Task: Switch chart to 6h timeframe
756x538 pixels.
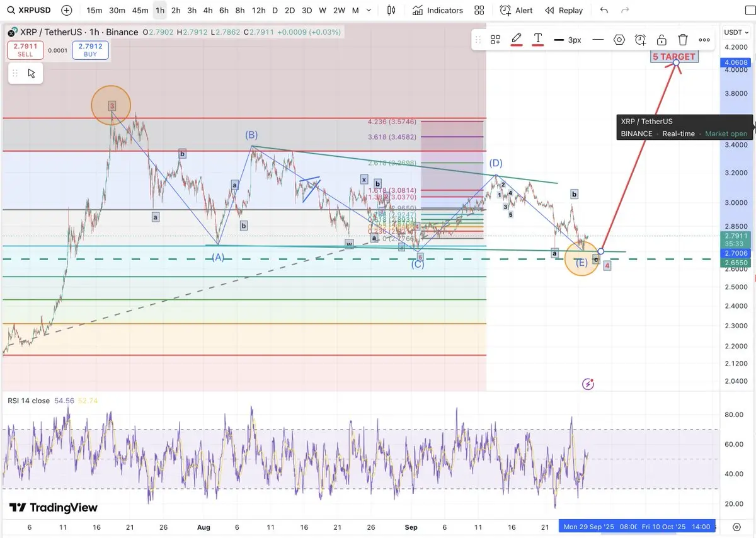Action: click(224, 10)
